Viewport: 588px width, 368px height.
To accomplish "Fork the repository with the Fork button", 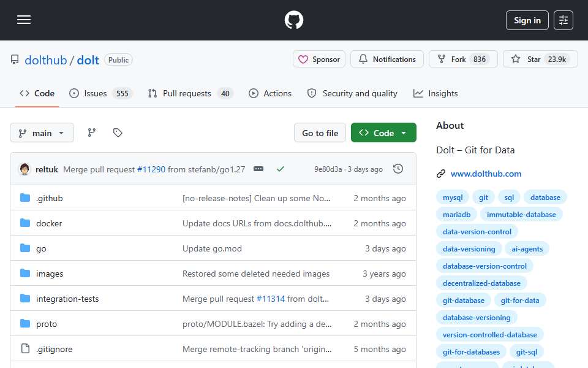I will [x=463, y=59].
